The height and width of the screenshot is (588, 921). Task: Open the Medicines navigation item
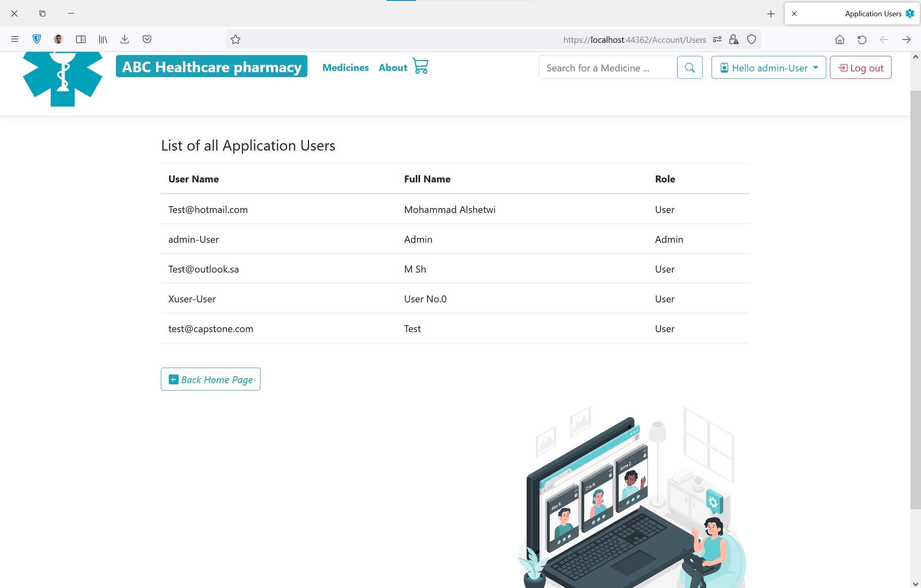(x=345, y=67)
